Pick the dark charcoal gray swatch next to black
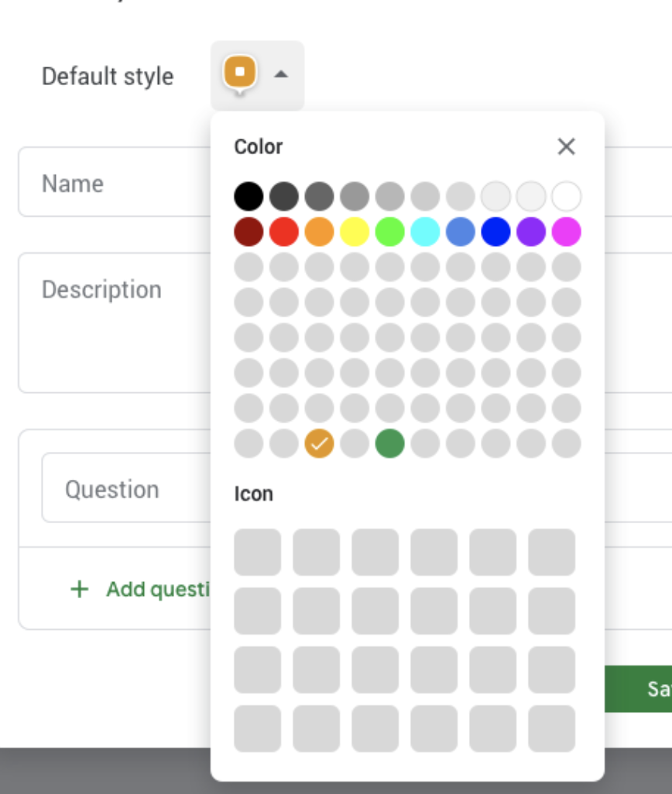 (284, 197)
